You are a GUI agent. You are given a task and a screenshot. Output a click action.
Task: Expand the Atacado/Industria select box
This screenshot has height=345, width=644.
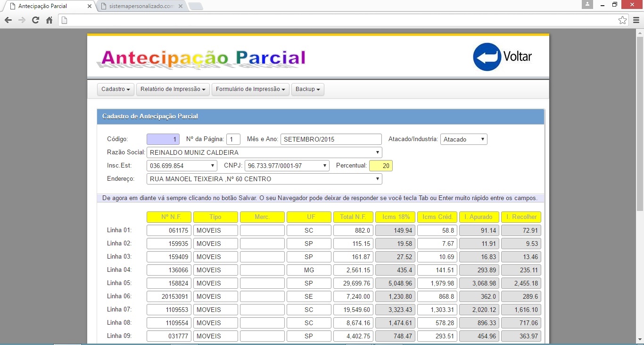click(463, 139)
